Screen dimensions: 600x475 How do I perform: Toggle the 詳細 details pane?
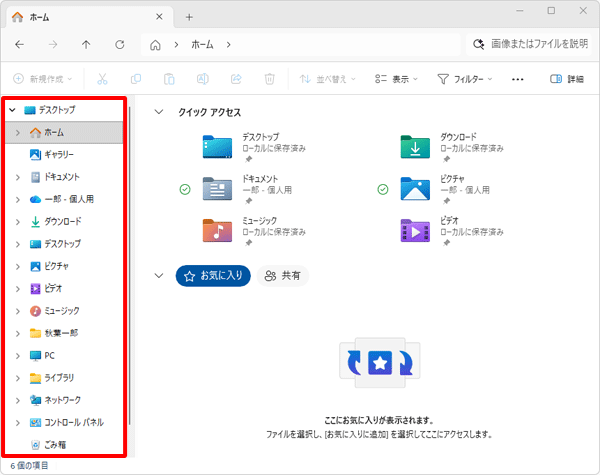(567, 79)
